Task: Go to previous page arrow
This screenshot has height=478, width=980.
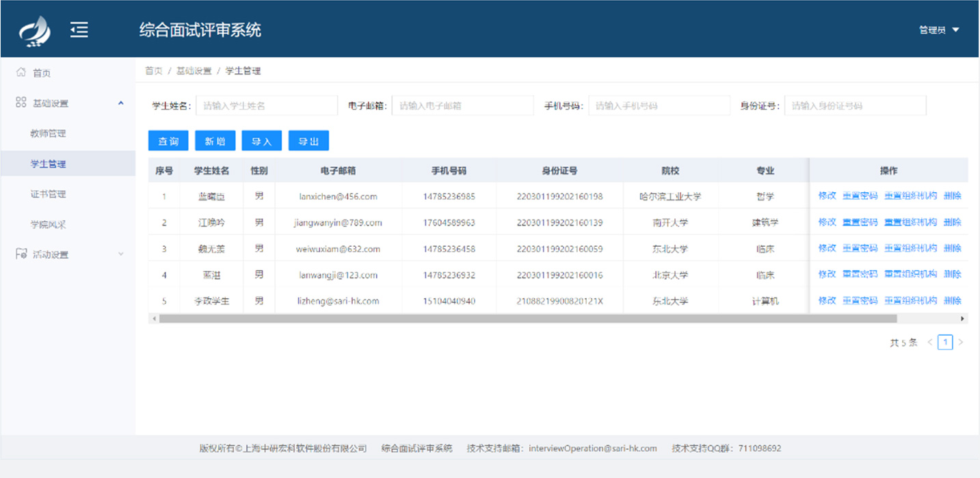Action: click(930, 343)
